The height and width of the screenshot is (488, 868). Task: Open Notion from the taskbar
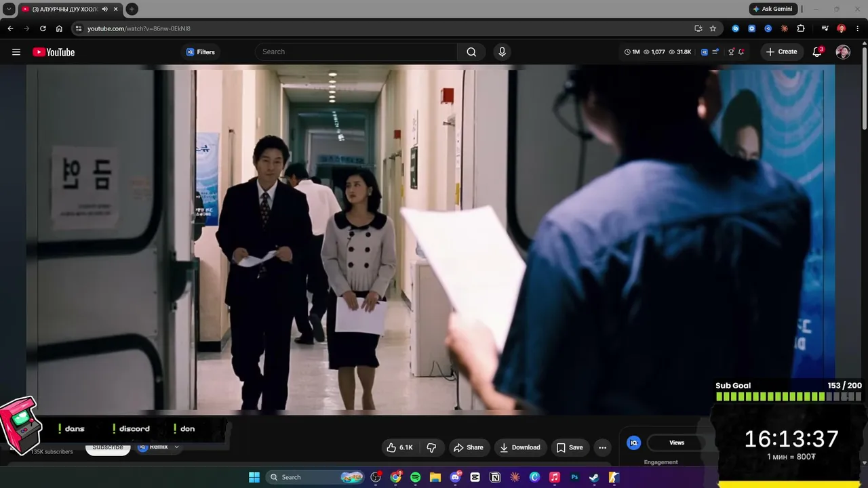click(495, 477)
